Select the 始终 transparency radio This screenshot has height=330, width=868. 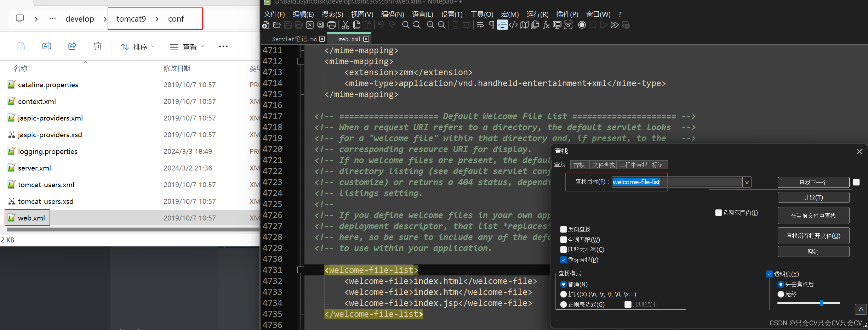tap(781, 294)
